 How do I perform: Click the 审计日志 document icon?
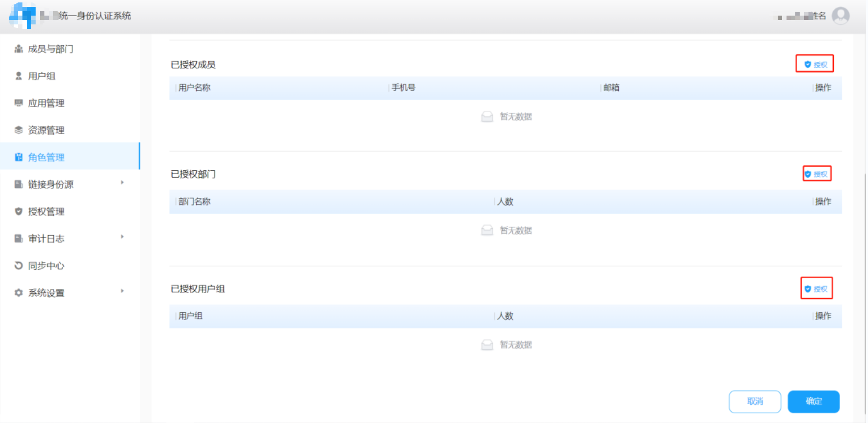tap(19, 238)
